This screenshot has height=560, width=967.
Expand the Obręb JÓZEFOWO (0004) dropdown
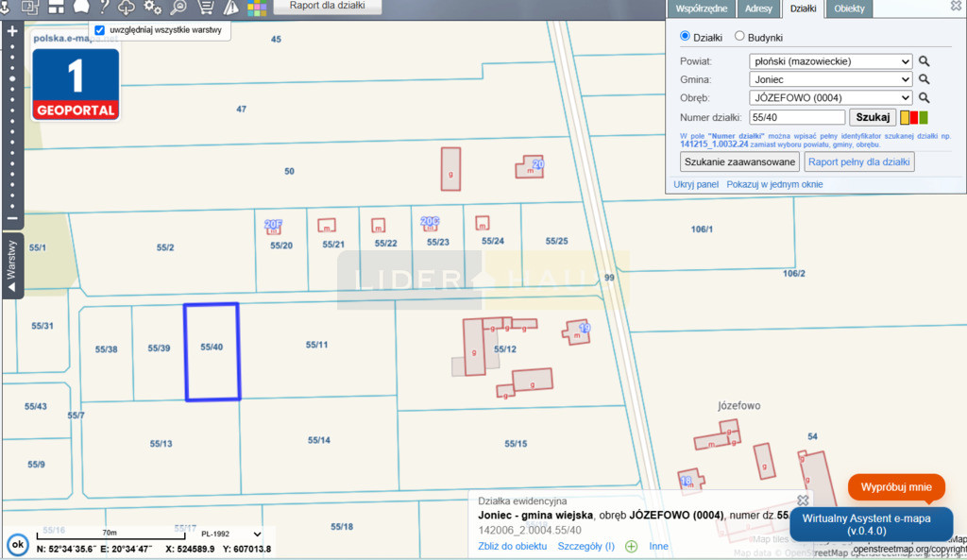pos(830,97)
